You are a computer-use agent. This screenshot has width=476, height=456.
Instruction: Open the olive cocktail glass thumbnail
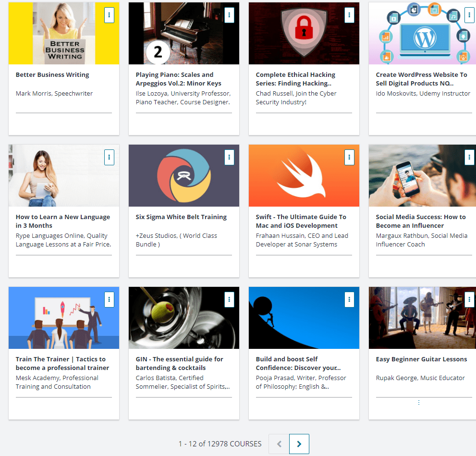(x=183, y=318)
